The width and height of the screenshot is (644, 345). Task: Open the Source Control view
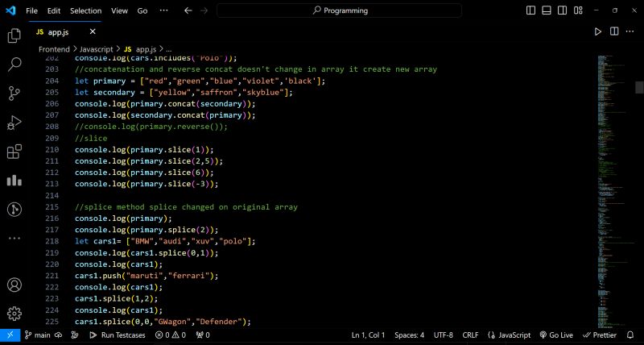pos(14,94)
